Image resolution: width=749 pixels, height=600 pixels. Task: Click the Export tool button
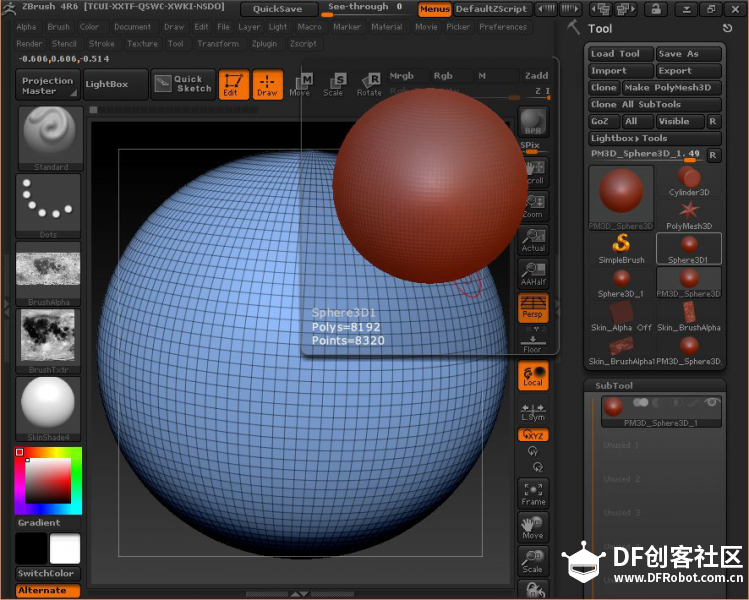pos(688,71)
